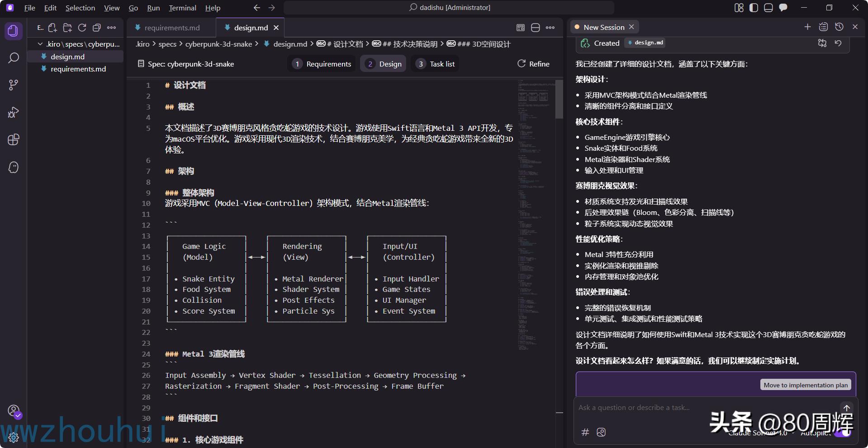Open the Kiro ghost panel
868x448 pixels.
[x=13, y=167]
